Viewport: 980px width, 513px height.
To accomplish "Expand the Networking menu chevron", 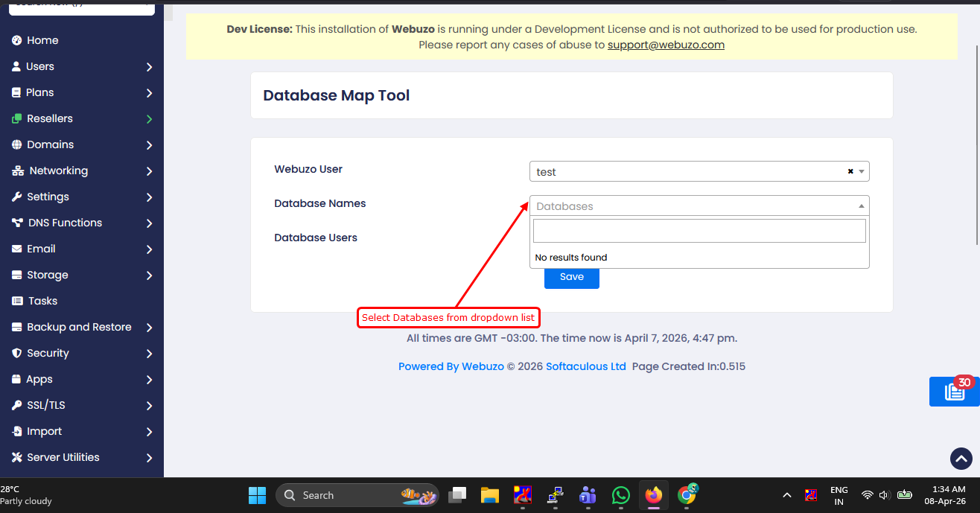I will (149, 171).
